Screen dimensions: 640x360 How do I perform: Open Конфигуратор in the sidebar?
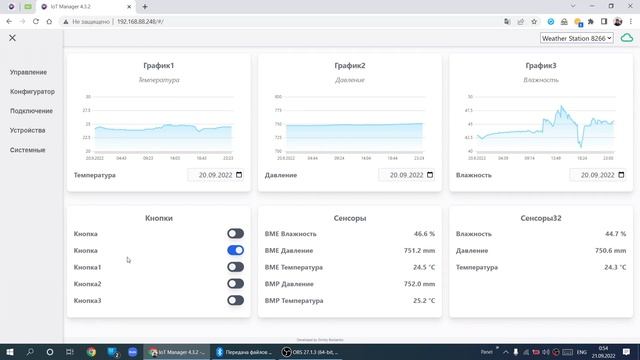tap(32, 91)
